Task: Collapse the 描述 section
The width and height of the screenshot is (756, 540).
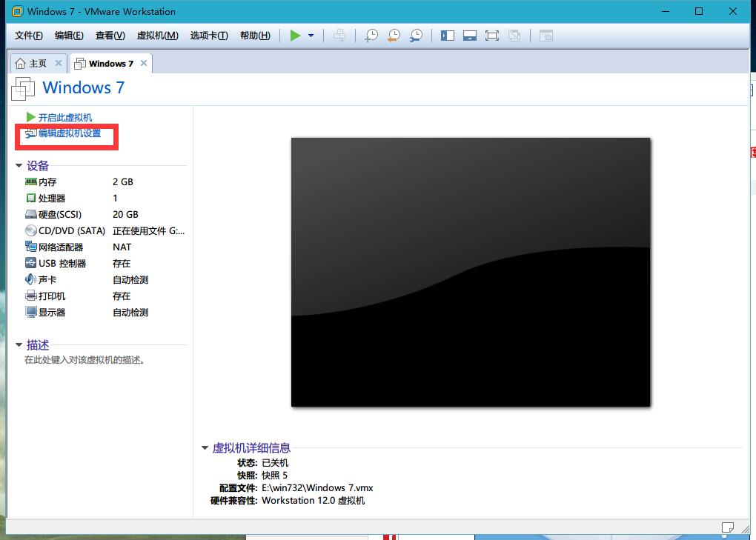Action: 19,345
